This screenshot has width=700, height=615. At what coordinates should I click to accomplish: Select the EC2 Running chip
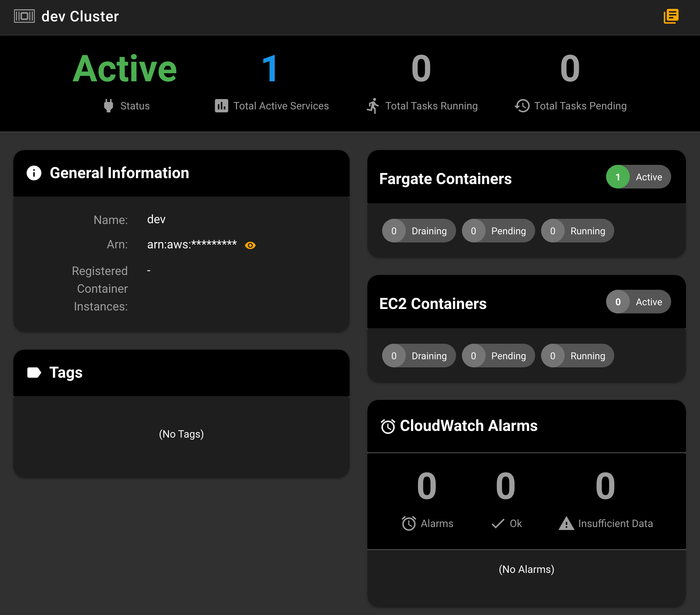pyautogui.click(x=577, y=356)
